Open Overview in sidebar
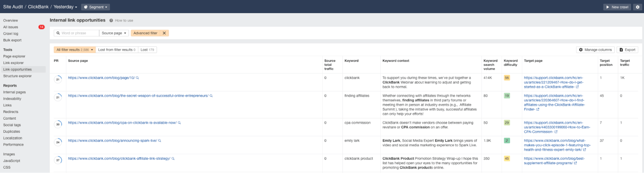644x173 pixels. pos(10,20)
